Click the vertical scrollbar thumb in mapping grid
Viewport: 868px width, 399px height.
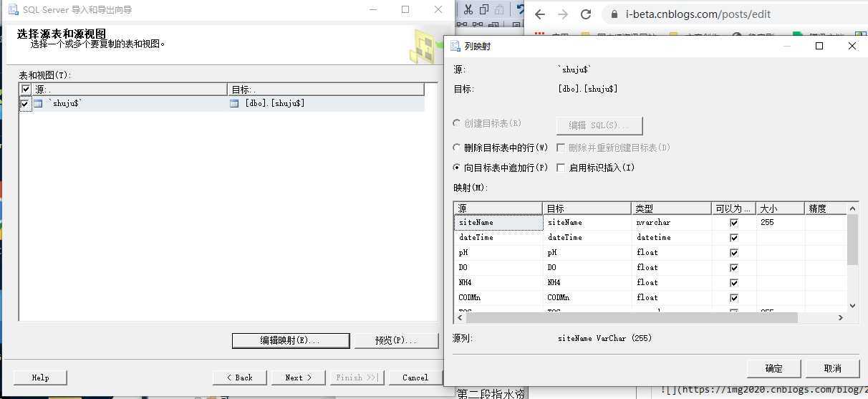coord(852,240)
